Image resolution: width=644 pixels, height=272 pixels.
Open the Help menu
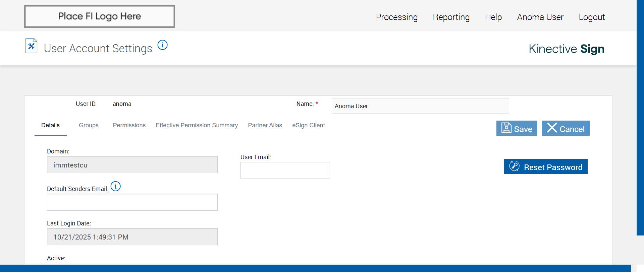[x=493, y=17]
